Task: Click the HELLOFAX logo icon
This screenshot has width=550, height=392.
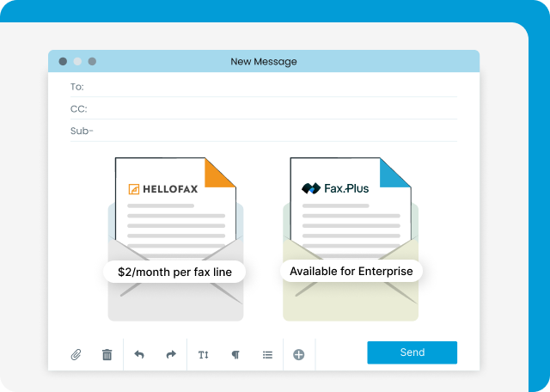Action: [134, 189]
